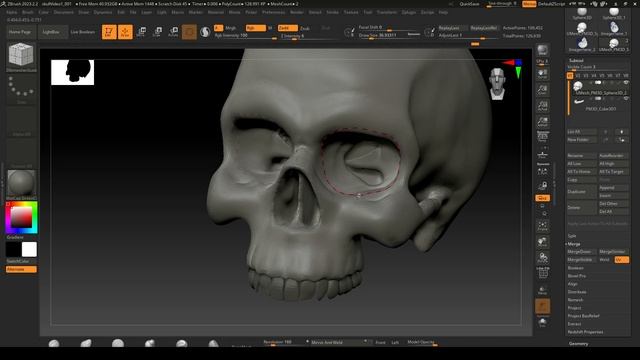Click the AAHalf icon

[542, 122]
